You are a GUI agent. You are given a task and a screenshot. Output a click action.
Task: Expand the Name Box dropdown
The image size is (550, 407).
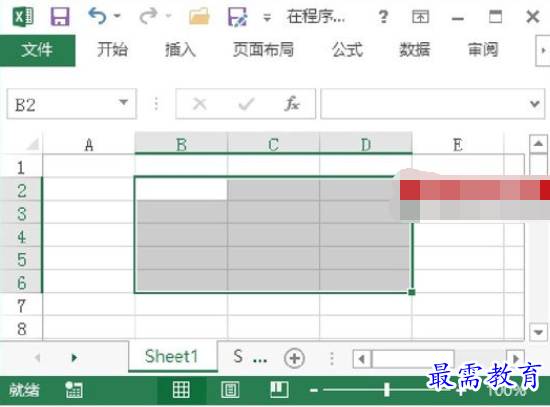[x=123, y=102]
